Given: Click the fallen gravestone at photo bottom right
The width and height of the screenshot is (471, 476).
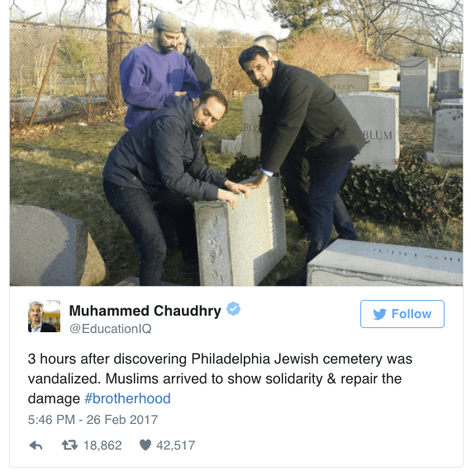Looking at the screenshot, I should [x=385, y=263].
